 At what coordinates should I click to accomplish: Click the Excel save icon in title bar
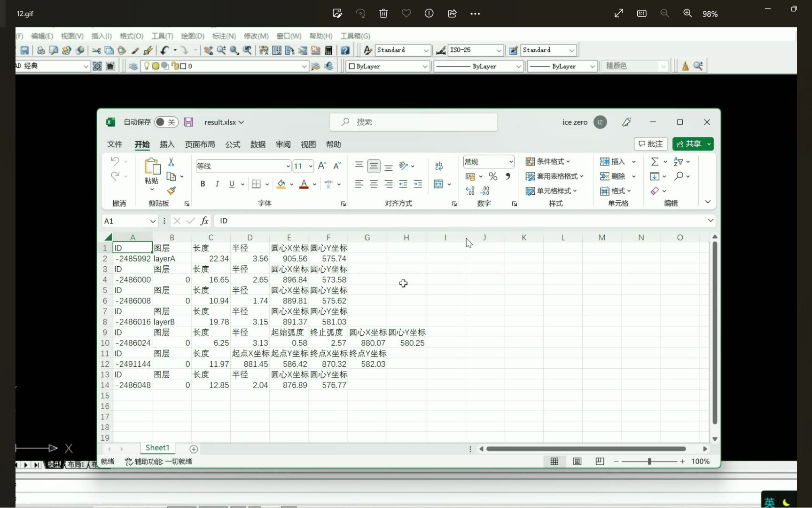tap(188, 122)
